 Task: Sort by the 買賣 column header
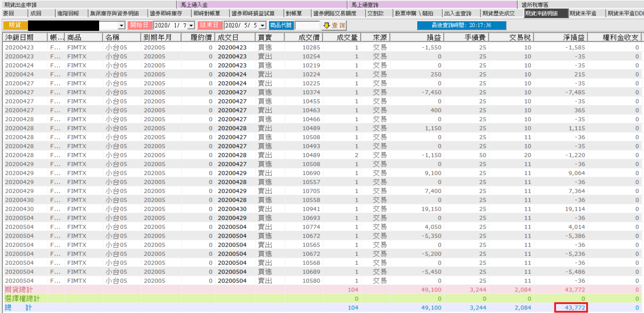pyautogui.click(x=270, y=37)
